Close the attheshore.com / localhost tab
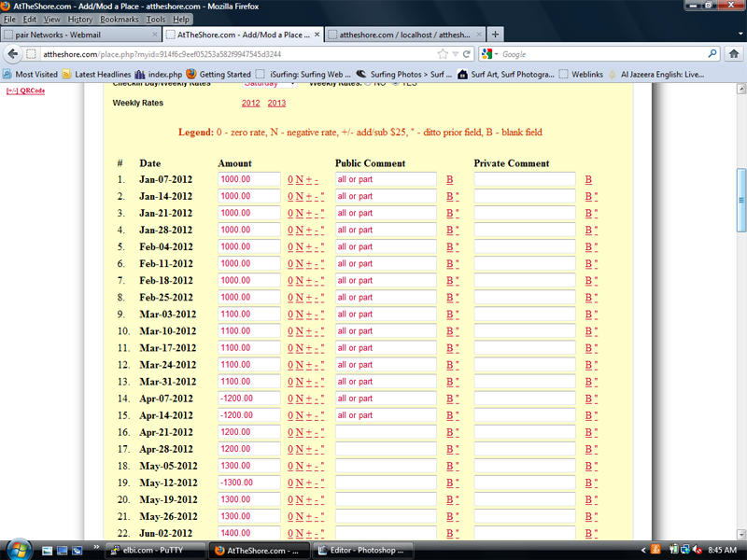Viewport: 747px width, 560px height. tap(479, 35)
